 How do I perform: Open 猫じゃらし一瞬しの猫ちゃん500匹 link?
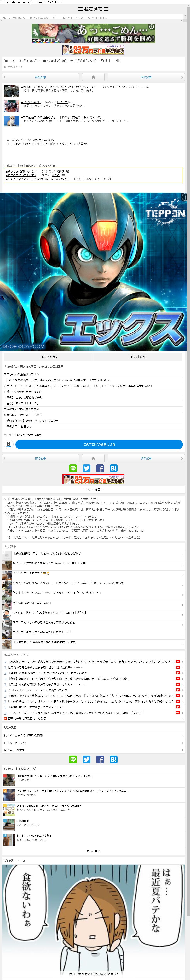click(33, 140)
